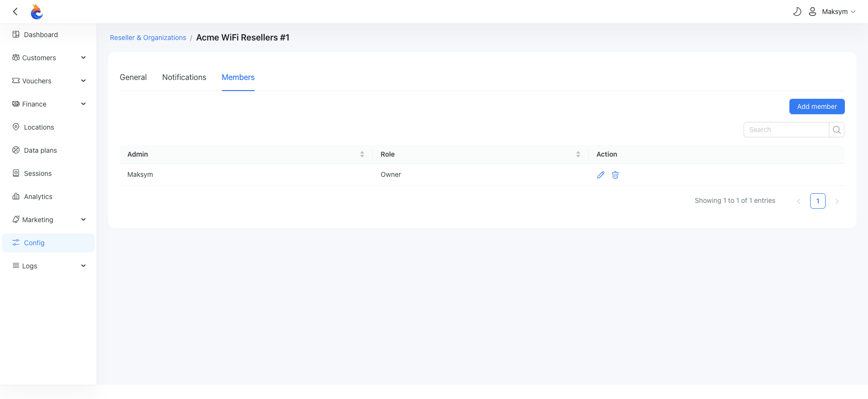Click Showing 1 to 1 entries text
This screenshot has width=868, height=399.
pos(735,200)
